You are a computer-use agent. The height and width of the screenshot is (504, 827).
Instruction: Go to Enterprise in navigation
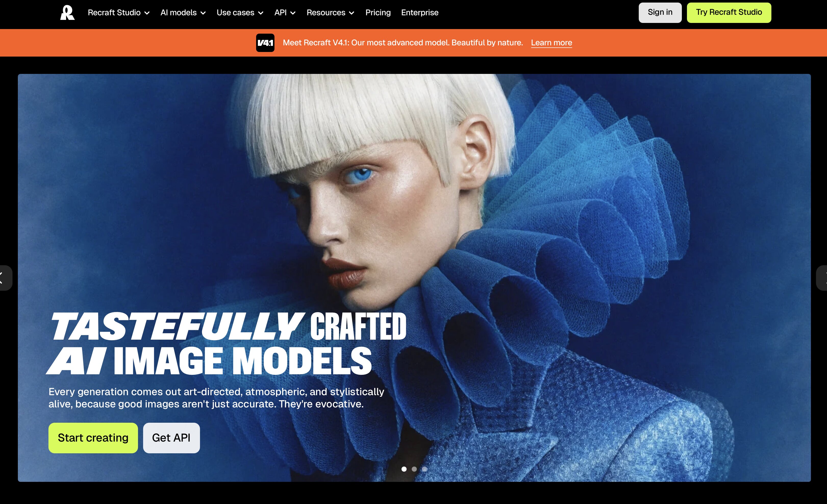click(420, 13)
